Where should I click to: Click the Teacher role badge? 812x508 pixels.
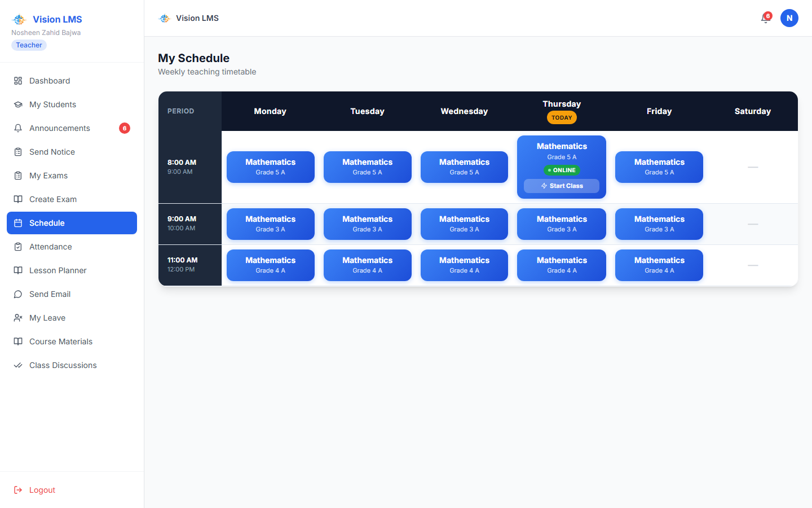(29, 45)
